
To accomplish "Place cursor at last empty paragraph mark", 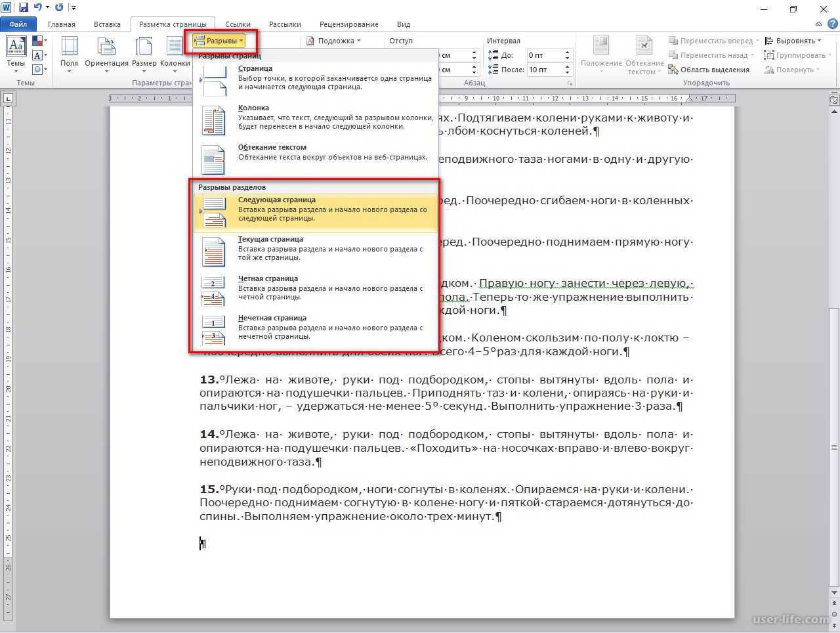I will coord(203,544).
